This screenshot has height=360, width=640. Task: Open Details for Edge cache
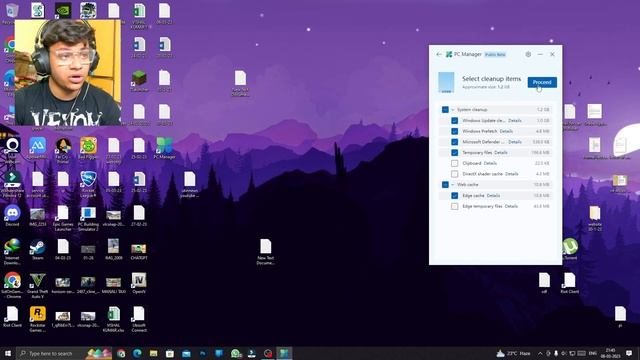[x=493, y=196]
